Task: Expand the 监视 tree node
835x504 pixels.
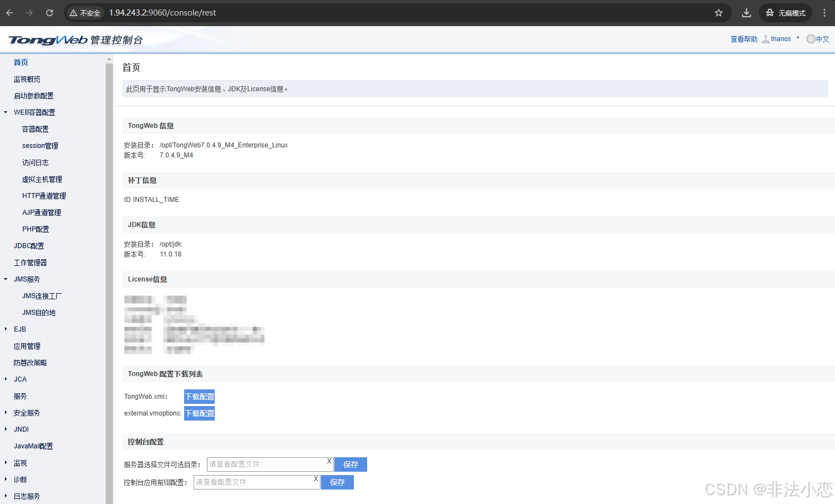Action: point(6,463)
